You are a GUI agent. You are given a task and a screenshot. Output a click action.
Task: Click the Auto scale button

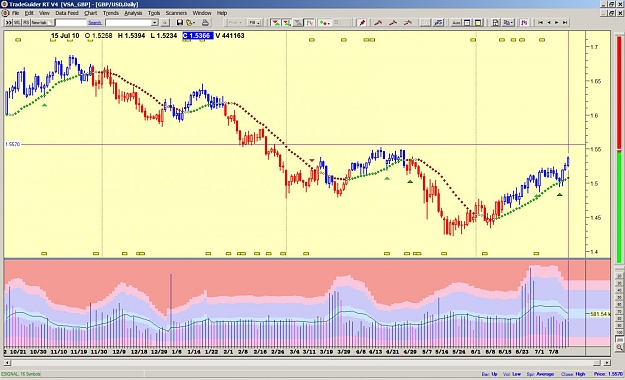click(x=456, y=23)
